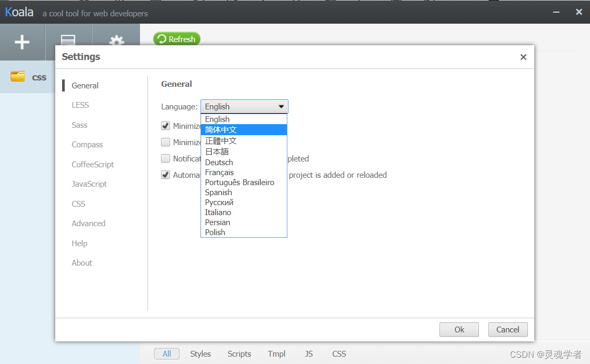This screenshot has height=364, width=590.
Task: Filter files by JS
Action: point(309,354)
